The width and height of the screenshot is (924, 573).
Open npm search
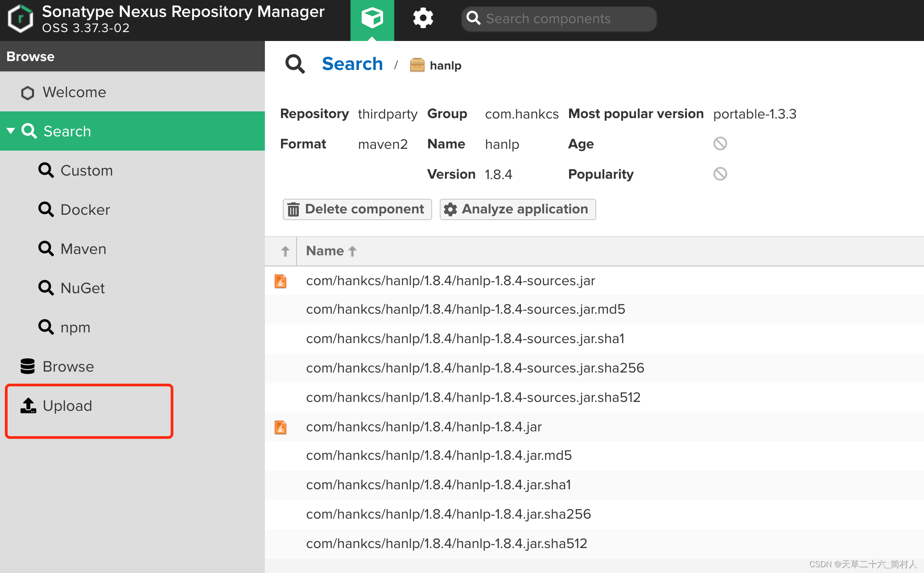(x=132, y=327)
